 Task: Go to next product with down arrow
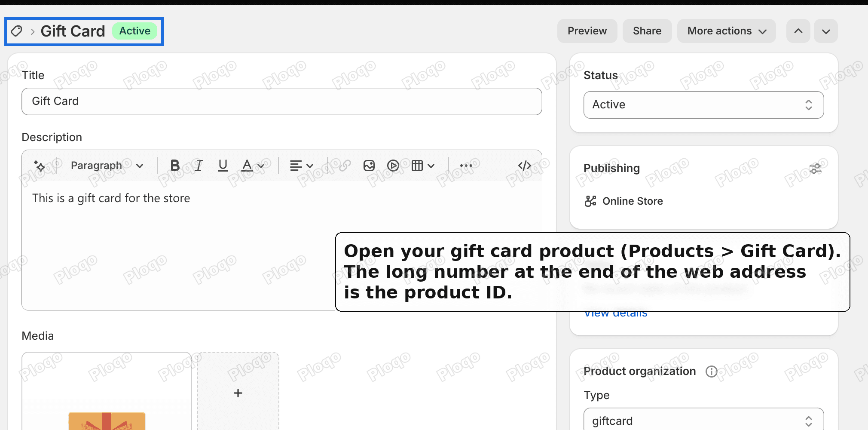pos(826,31)
